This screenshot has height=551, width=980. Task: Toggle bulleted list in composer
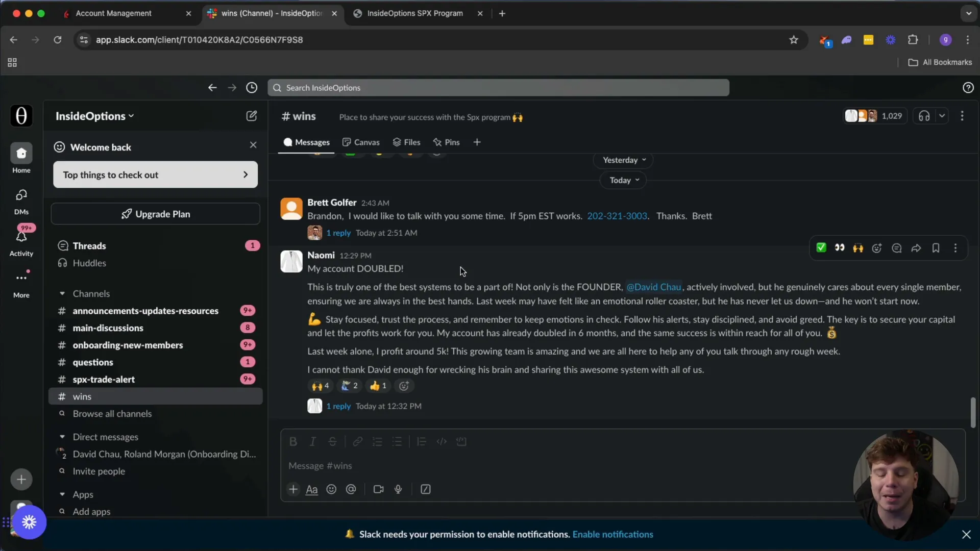coord(397,442)
